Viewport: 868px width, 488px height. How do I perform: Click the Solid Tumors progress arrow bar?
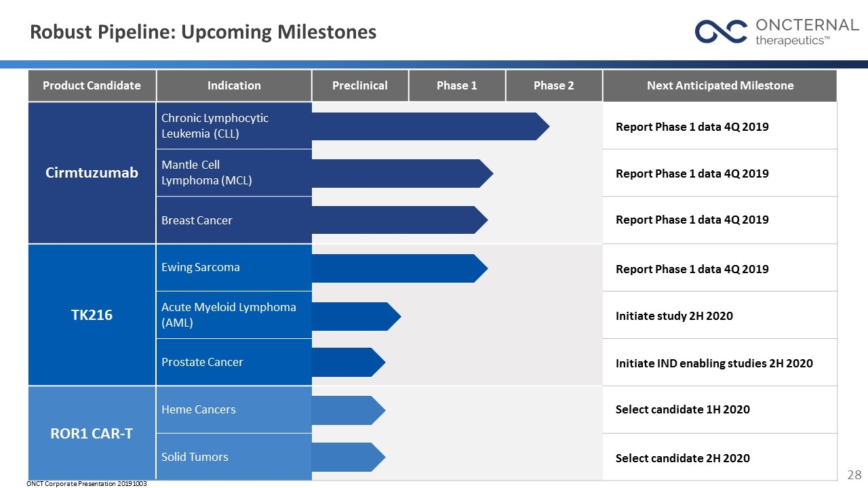[x=349, y=457]
